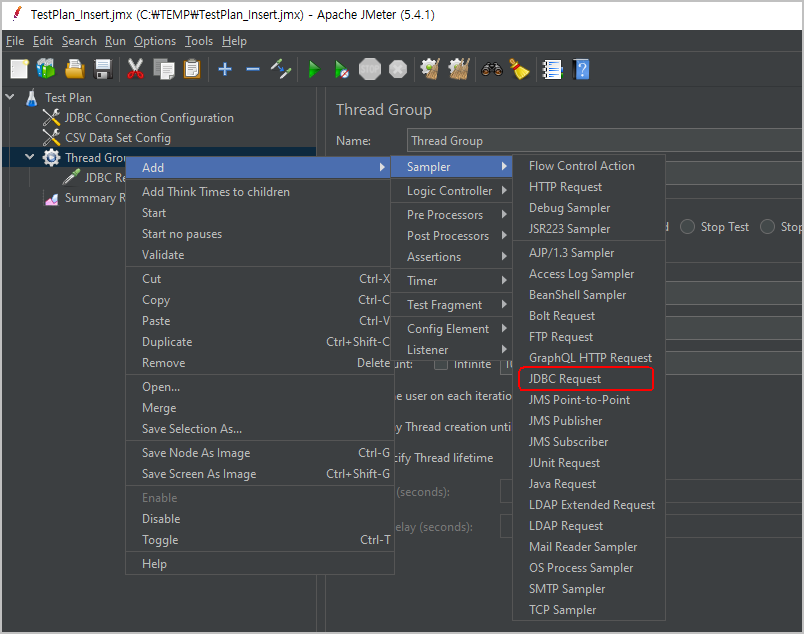Expand the Post Processors submenu

[451, 236]
